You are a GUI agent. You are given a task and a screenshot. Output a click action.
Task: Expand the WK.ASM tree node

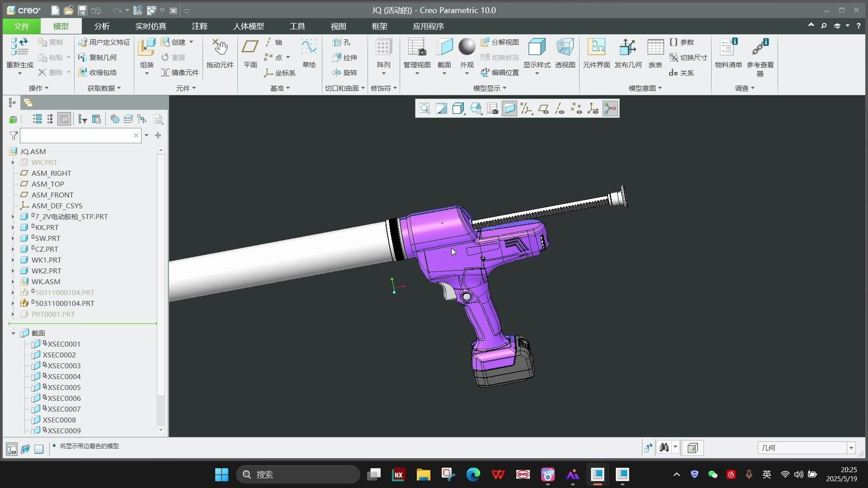coord(13,282)
